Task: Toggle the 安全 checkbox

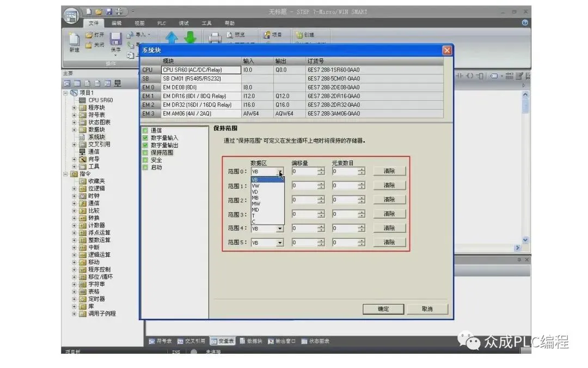Action: pos(145,160)
